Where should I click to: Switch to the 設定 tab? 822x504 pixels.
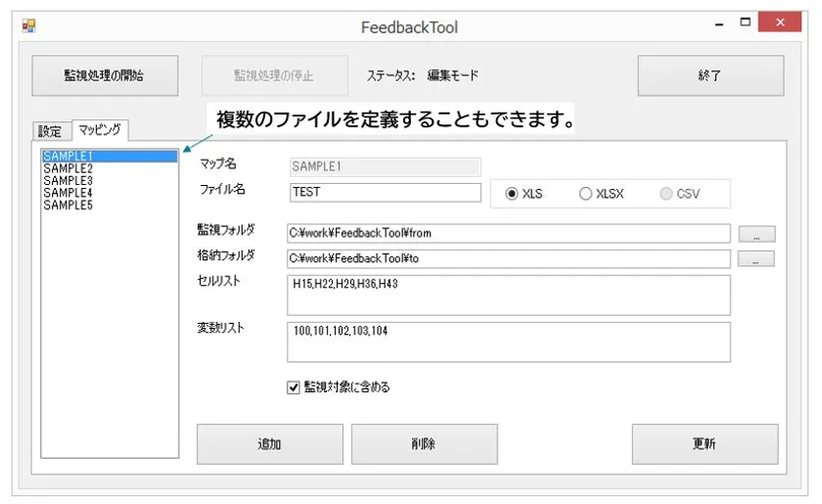[x=50, y=131]
